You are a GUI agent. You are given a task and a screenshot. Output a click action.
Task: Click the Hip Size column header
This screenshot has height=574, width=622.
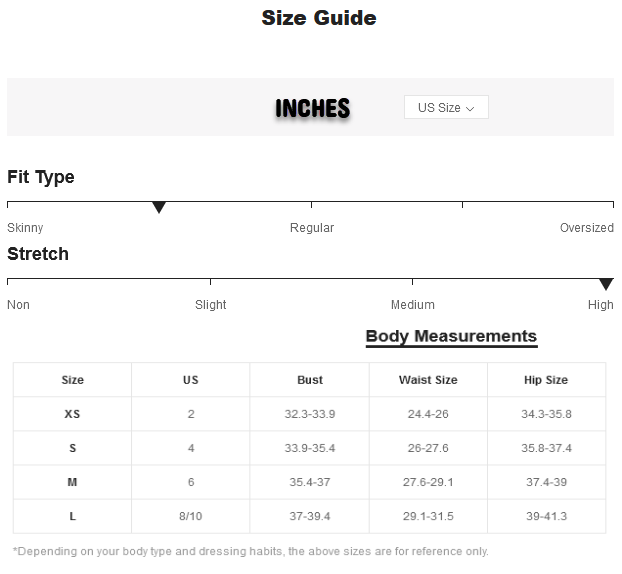(546, 380)
